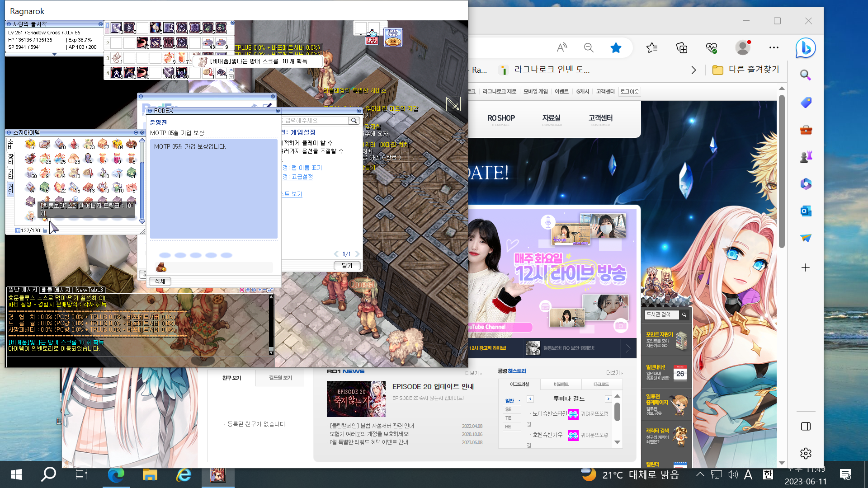
Task: Expand the character status window arrow
Action: 55,54
